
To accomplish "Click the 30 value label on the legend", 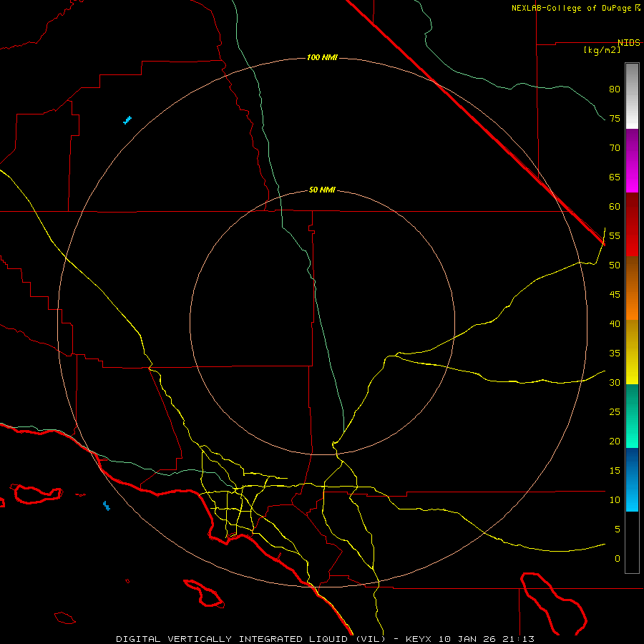I will (x=614, y=383).
